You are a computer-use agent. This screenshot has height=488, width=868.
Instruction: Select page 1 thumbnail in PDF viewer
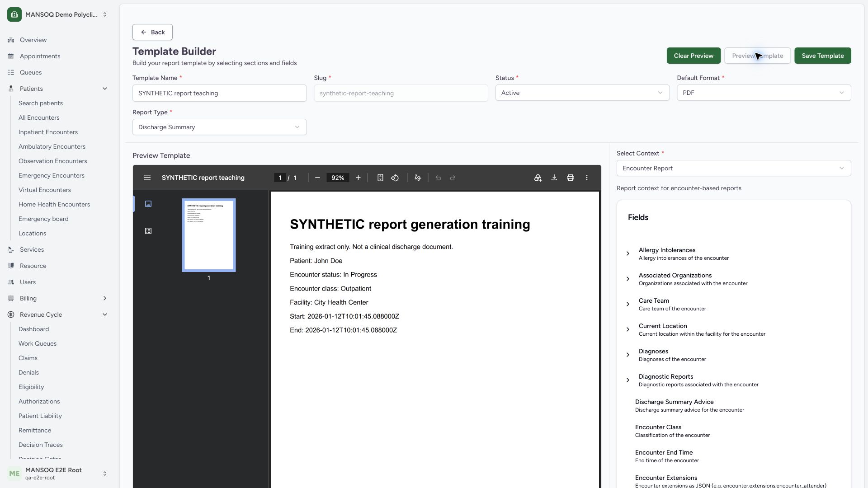point(209,235)
